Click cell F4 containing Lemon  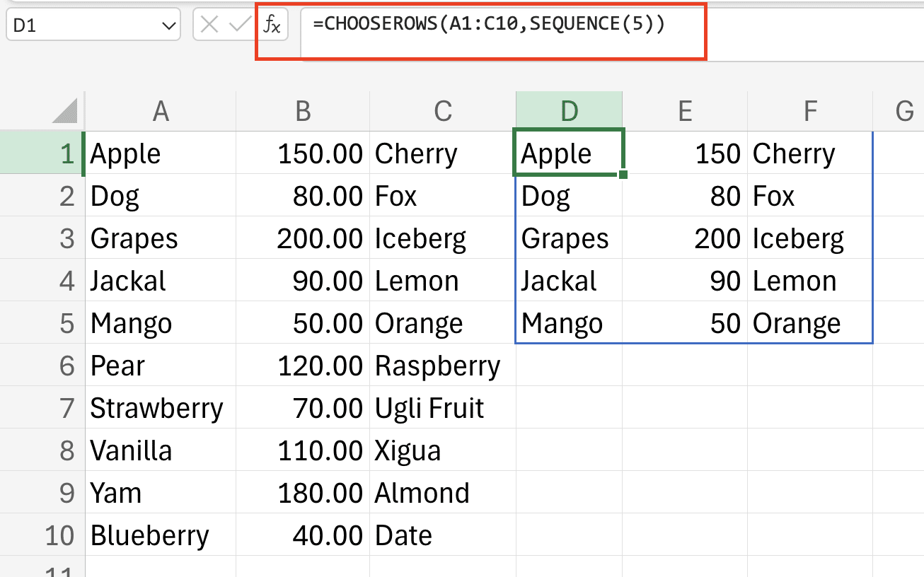[x=810, y=280]
